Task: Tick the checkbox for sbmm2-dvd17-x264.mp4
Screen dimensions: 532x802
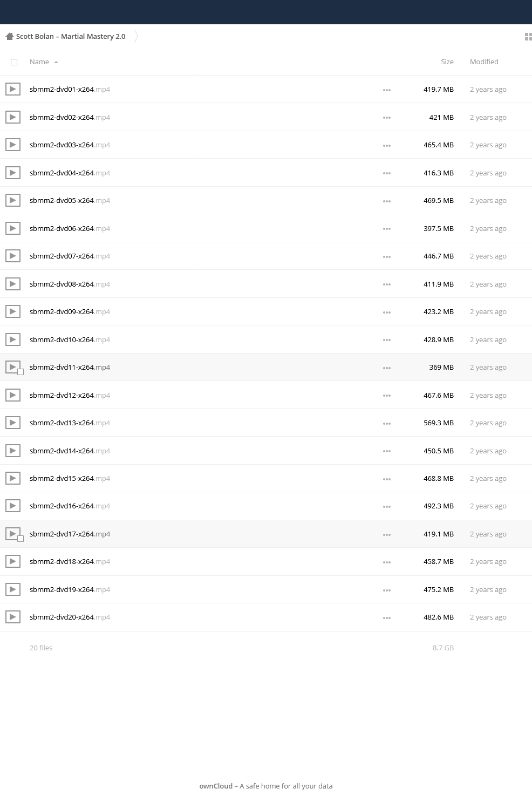Action: [x=21, y=539]
